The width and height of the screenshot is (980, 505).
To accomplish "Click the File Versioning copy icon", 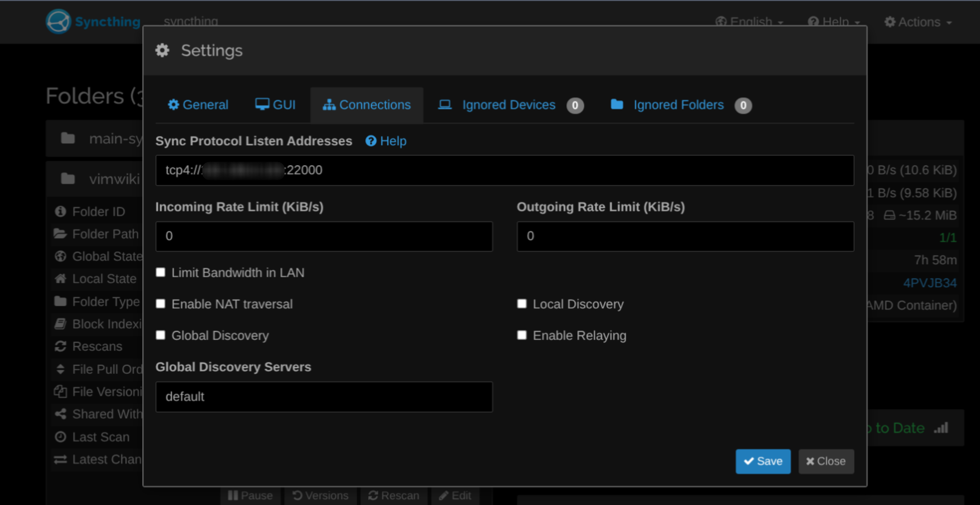I will click(x=60, y=391).
